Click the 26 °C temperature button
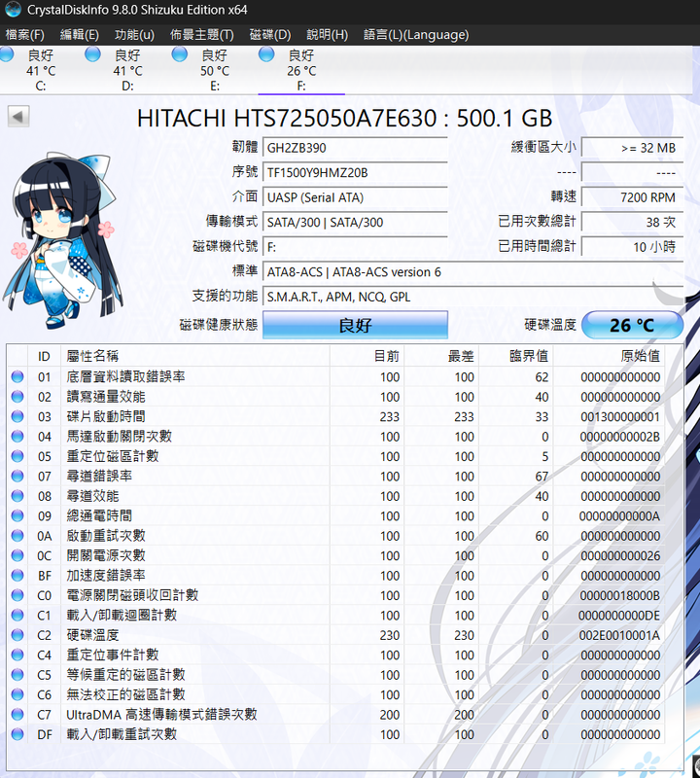The height and width of the screenshot is (778, 700). [x=632, y=325]
